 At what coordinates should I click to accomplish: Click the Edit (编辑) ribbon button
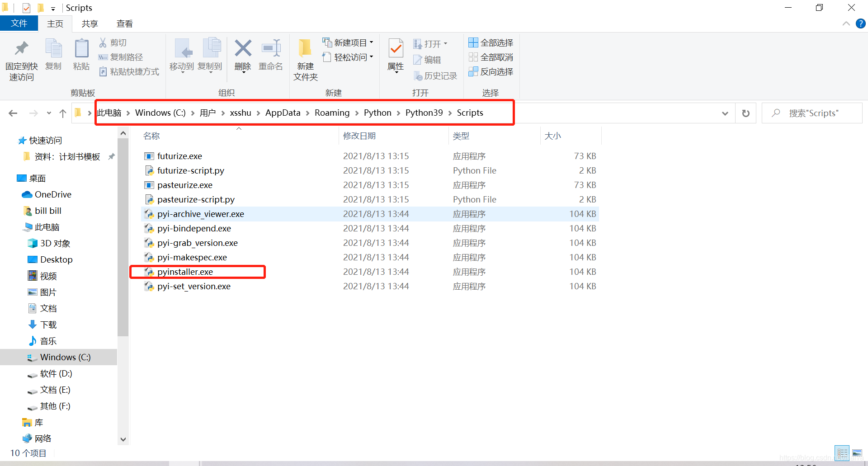point(427,60)
